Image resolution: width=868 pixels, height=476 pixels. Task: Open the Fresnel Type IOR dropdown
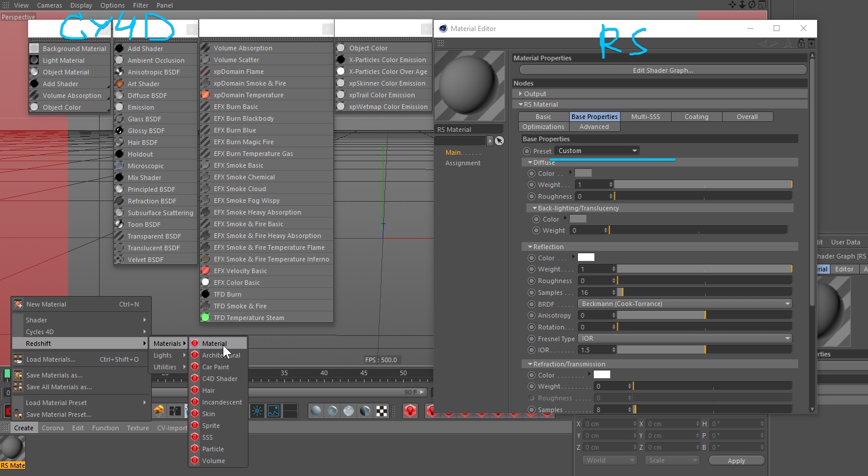click(x=685, y=338)
